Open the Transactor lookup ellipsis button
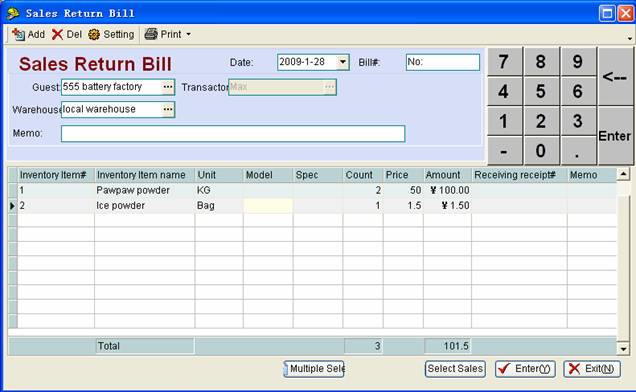636x392 pixels. [329, 87]
